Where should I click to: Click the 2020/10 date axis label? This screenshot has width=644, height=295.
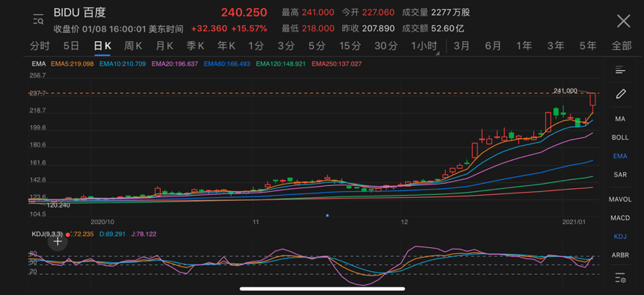[102, 222]
